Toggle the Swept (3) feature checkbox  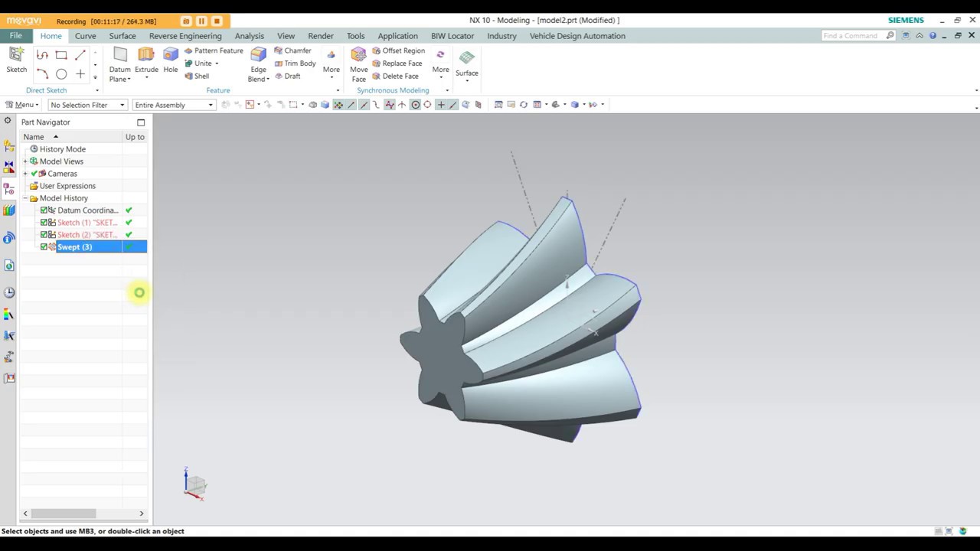coord(44,247)
